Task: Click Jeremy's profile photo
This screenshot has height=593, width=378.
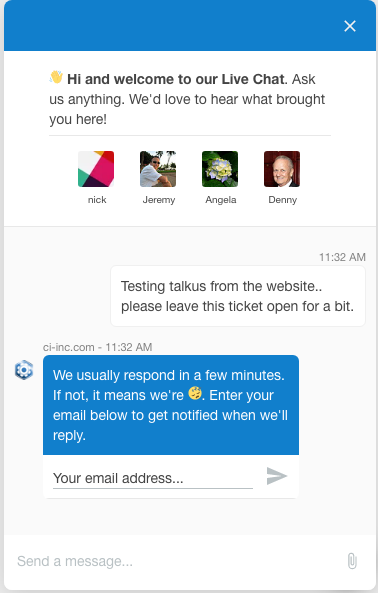Action: tap(158, 169)
